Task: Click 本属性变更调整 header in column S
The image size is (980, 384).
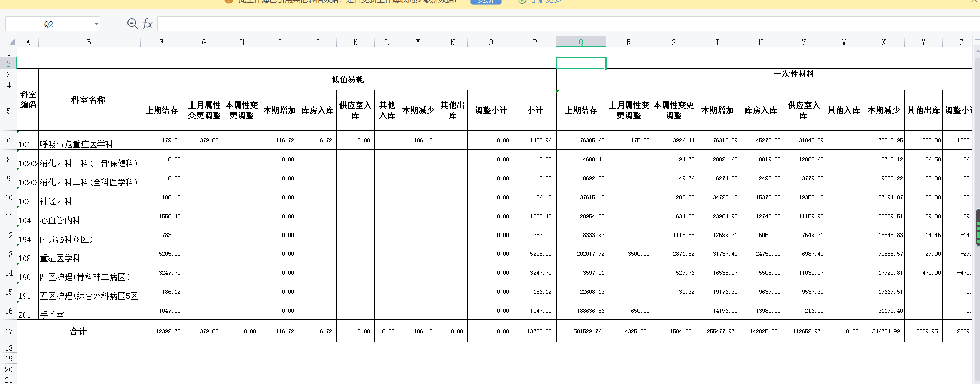Action: [673, 110]
